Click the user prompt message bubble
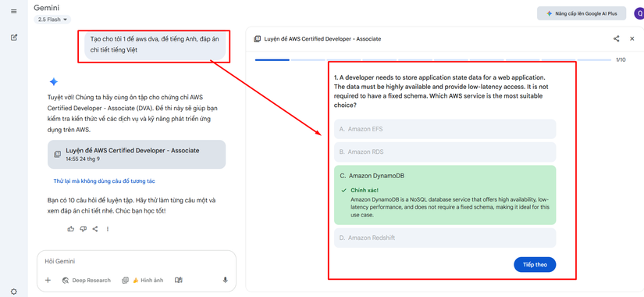Screen dimensions: 644x297 point(155,45)
